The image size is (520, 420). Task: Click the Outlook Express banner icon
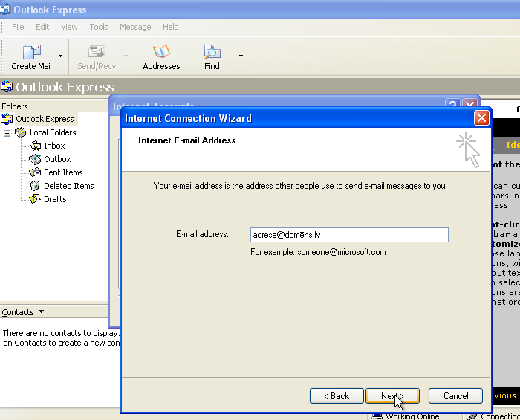[x=7, y=86]
